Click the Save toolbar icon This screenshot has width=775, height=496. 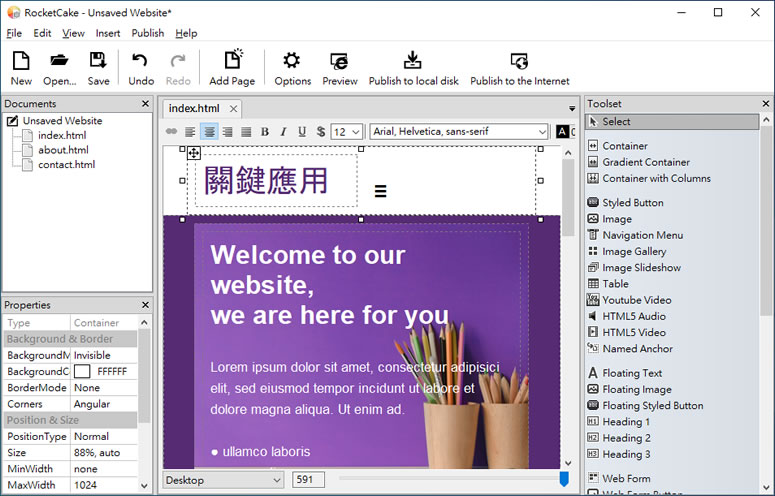click(x=98, y=62)
